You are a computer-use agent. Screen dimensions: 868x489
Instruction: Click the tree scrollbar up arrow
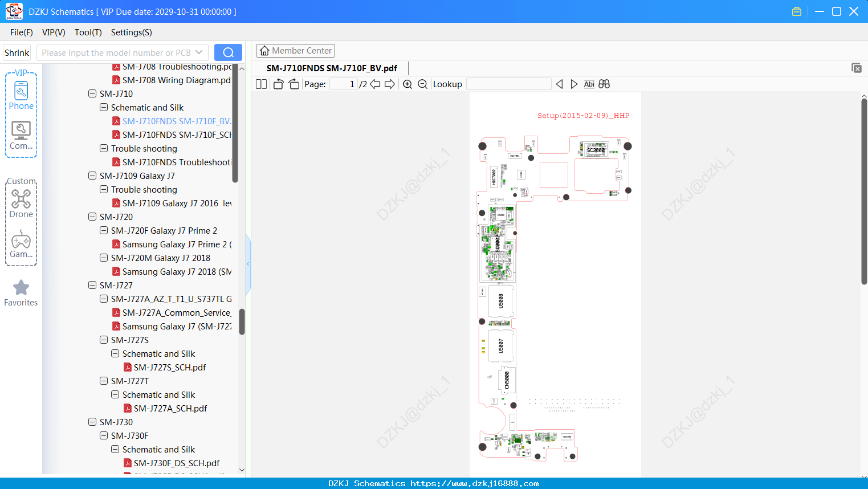click(242, 68)
